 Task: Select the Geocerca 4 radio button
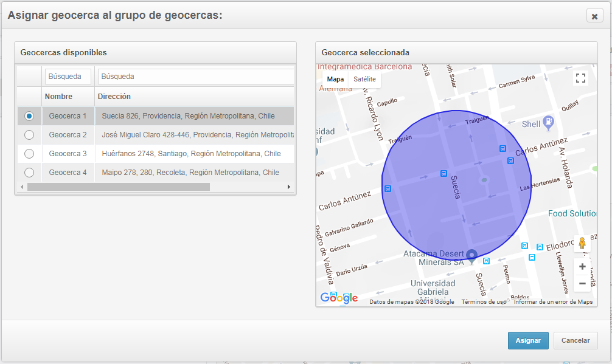(29, 173)
